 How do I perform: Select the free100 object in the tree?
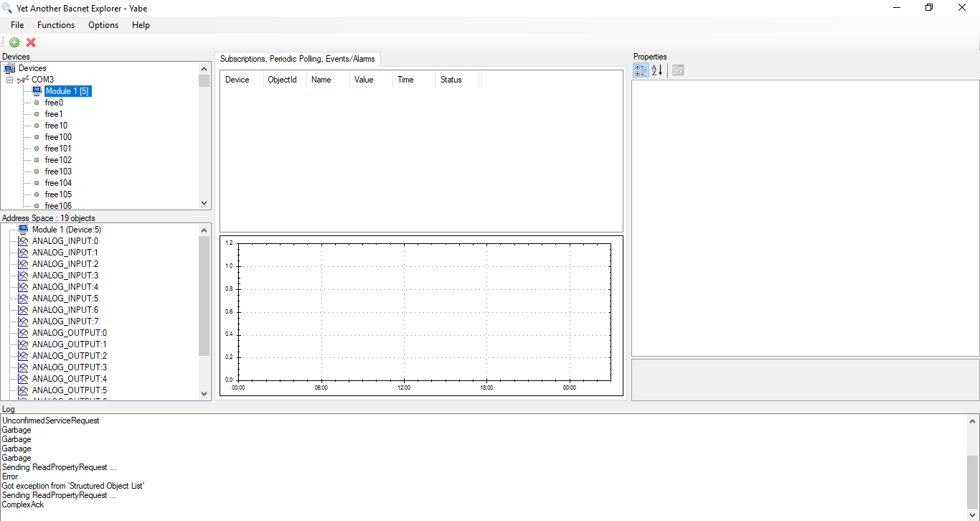[58, 136]
